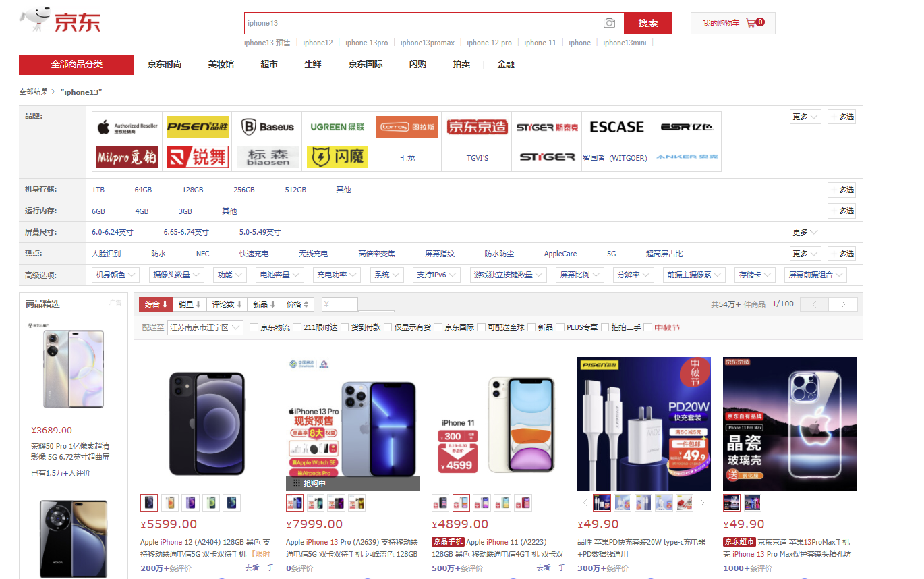Select the PISEN brand logo

point(197,126)
